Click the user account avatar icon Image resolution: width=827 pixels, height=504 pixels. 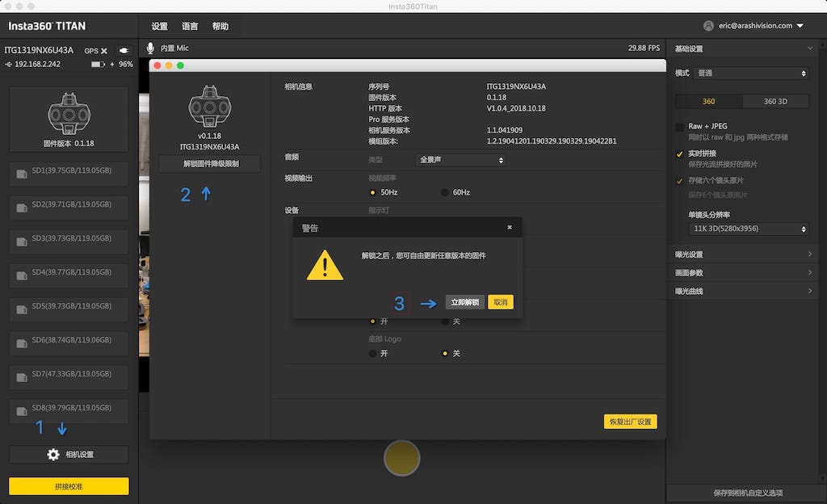coord(708,26)
